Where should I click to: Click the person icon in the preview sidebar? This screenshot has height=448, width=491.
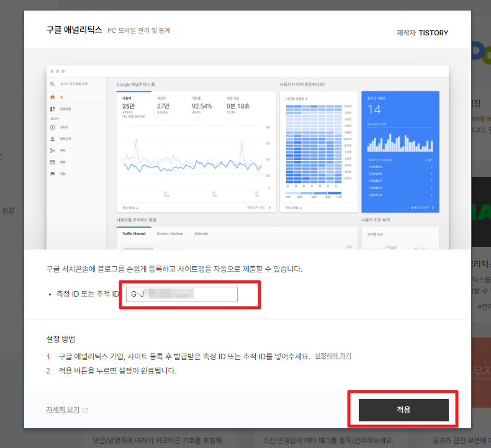coord(52,139)
